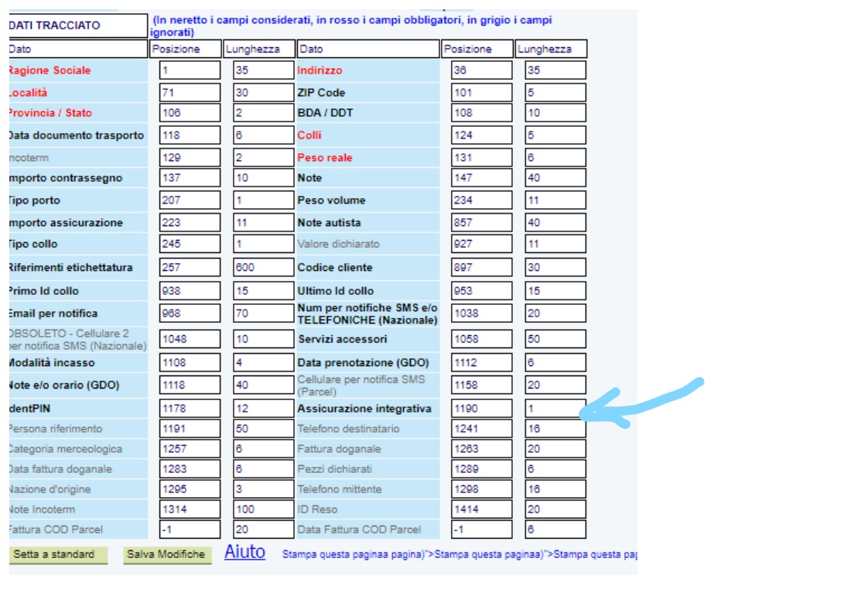Select Persona riferimento Posizione input
This screenshot has width=868, height=613.
[x=190, y=429]
